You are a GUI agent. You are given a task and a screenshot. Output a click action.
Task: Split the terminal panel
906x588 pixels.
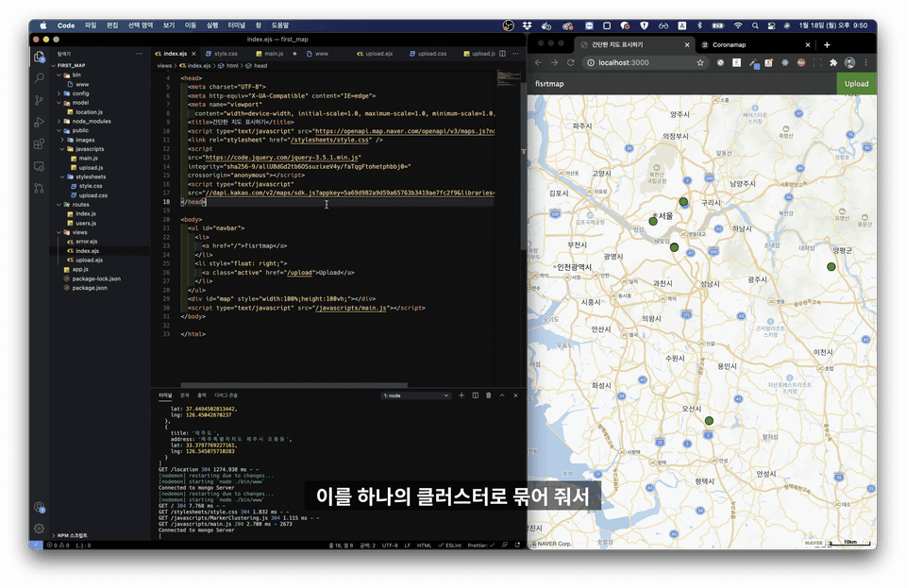(x=475, y=395)
